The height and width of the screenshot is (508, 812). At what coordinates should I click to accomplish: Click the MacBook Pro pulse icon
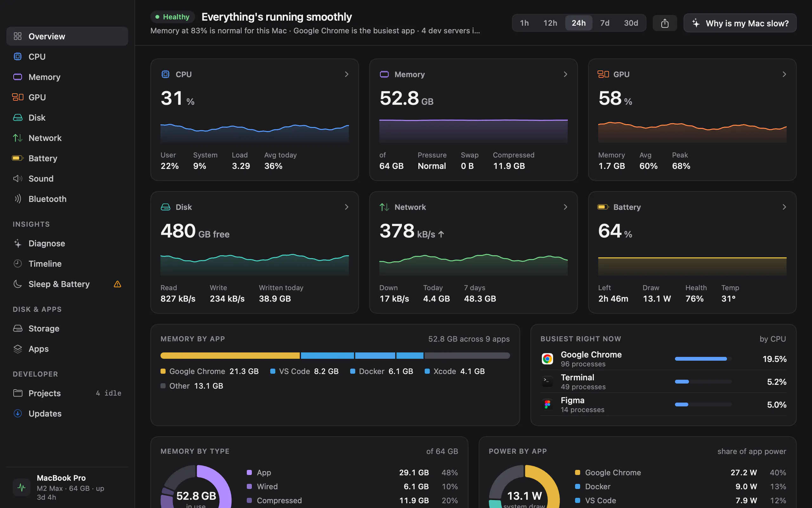22,487
